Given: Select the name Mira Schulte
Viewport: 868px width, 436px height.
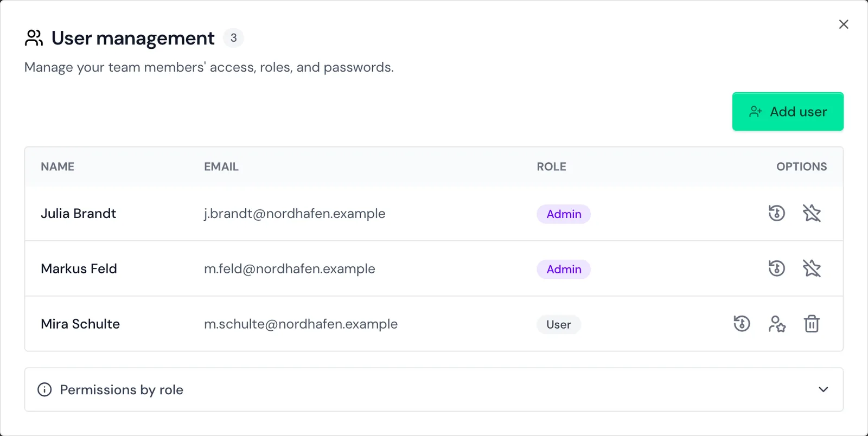Looking at the screenshot, I should tap(80, 324).
